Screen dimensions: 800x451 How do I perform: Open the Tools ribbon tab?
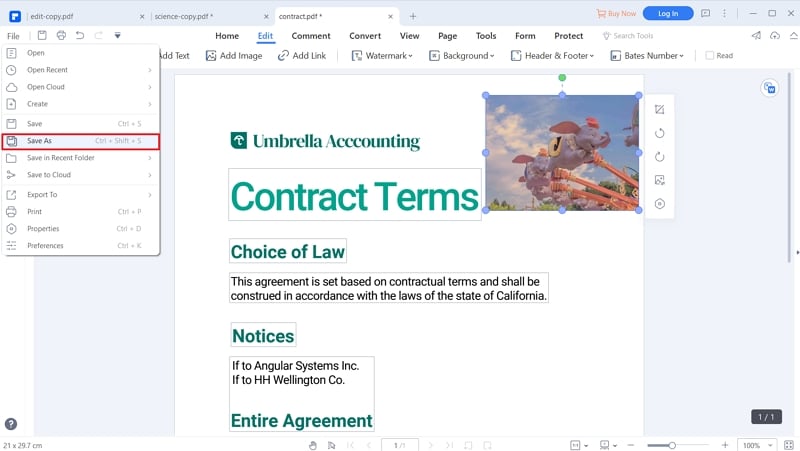(486, 36)
